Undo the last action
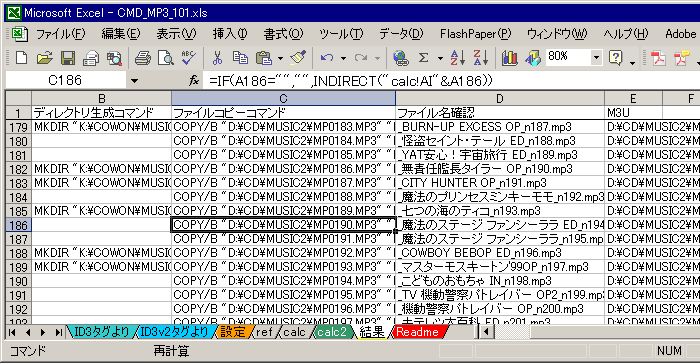Screen dimensions: 700x363 click(327, 58)
